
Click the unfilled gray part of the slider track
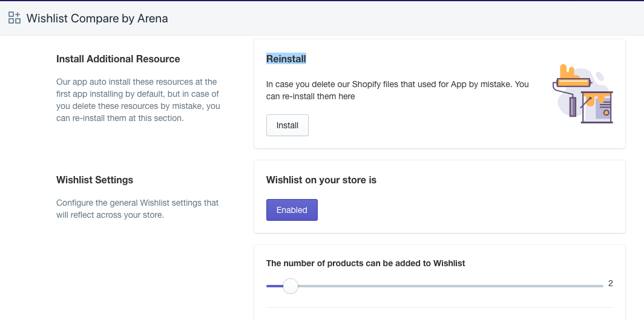coord(448,286)
